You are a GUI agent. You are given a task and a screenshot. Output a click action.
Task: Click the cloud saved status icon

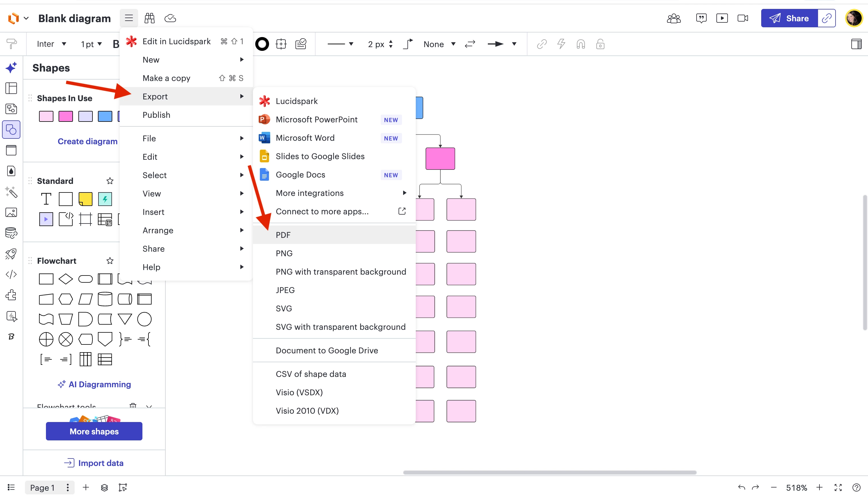pyautogui.click(x=170, y=18)
